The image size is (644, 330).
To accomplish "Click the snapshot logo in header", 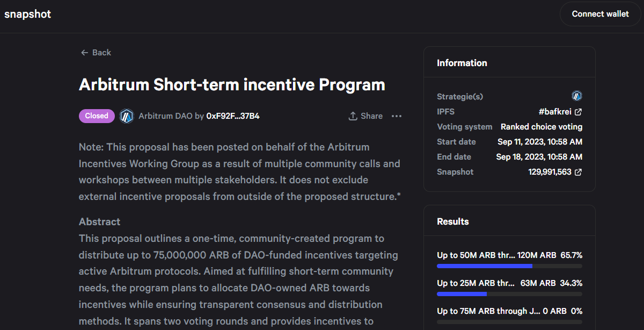I will 28,15.
